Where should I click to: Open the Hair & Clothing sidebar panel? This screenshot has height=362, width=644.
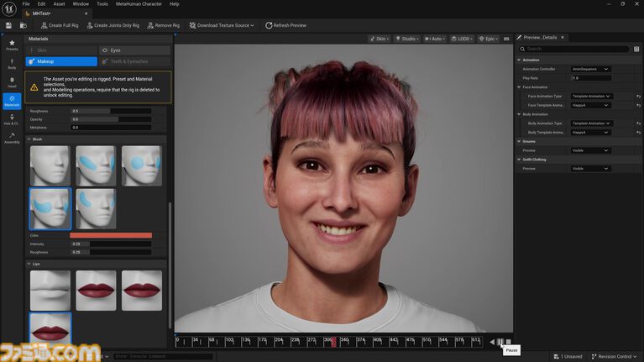(x=12, y=119)
